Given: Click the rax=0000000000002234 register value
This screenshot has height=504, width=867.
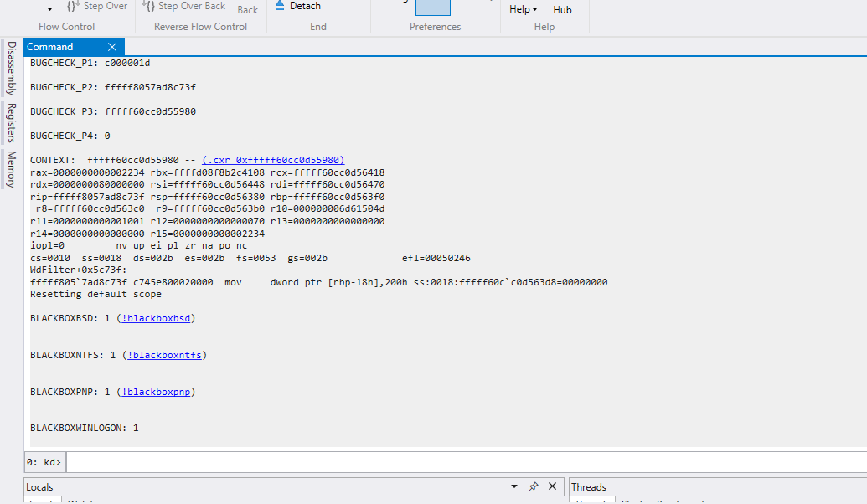Looking at the screenshot, I should (87, 172).
